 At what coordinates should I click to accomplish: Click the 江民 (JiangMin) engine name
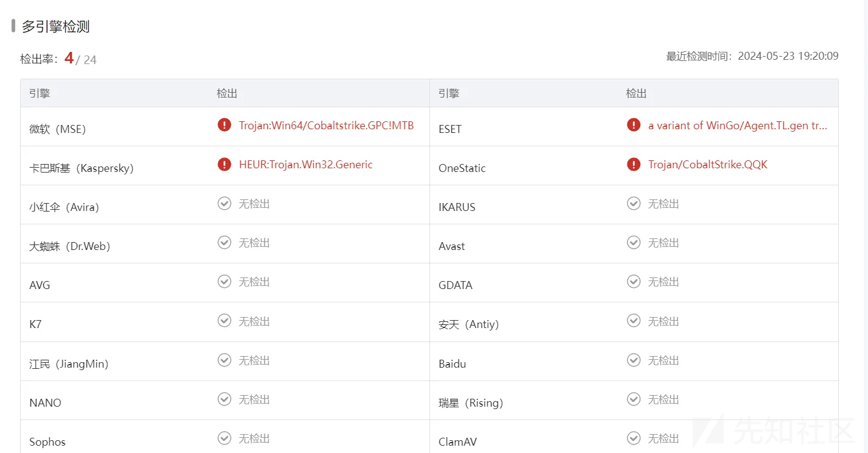coord(69,364)
